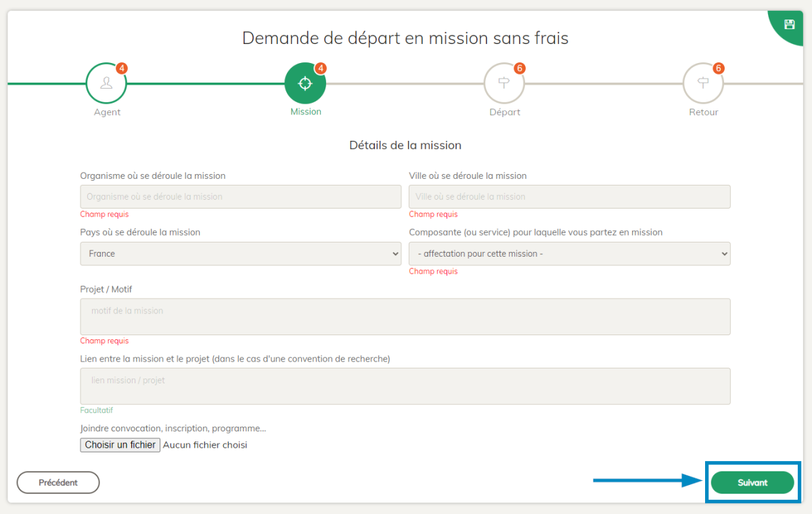Click the lien mission / projet text area
This screenshot has width=812, height=514.
405,386
